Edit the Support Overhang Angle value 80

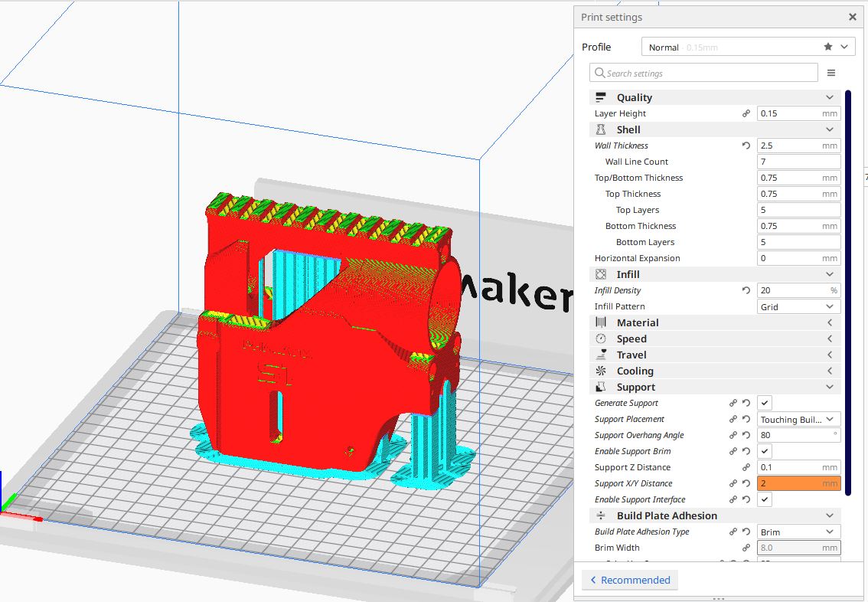[799, 435]
